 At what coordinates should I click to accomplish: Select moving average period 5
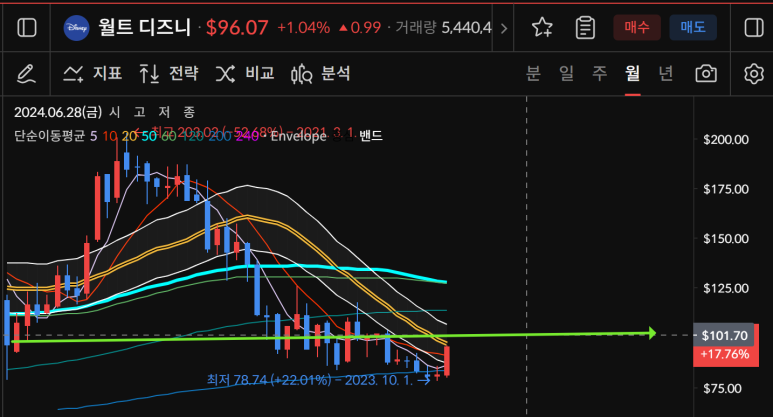tap(94, 136)
